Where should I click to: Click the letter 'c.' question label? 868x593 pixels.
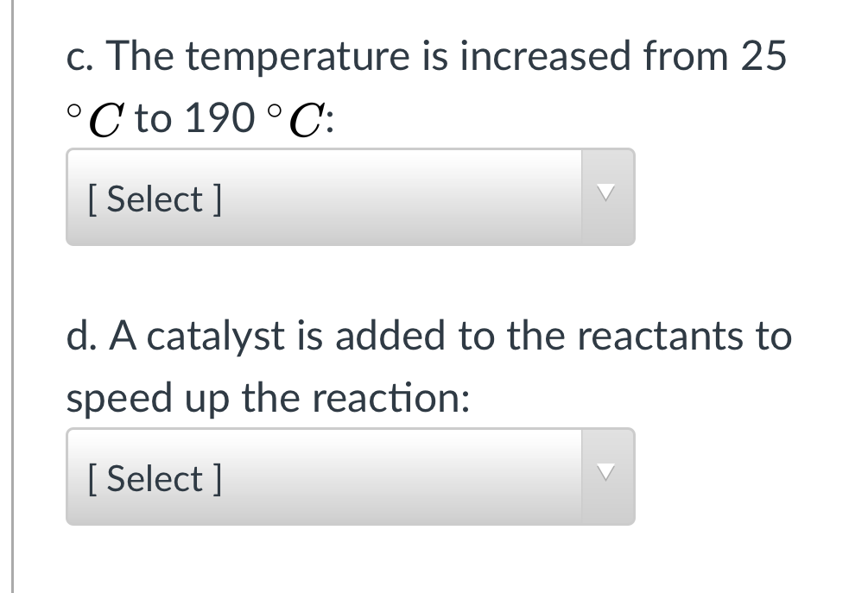[x=81, y=57]
